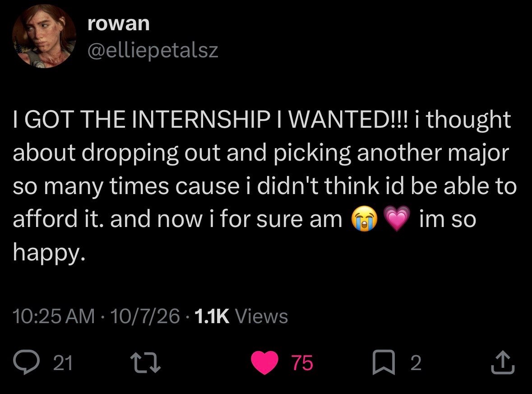532x394 pixels.
Task: Click the bookmark count 2
Action: [416, 363]
